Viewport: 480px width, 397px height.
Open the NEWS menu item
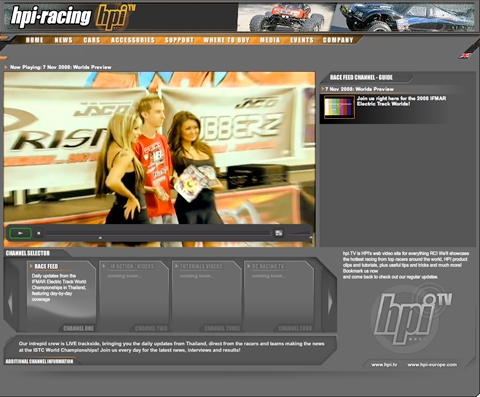(x=63, y=40)
